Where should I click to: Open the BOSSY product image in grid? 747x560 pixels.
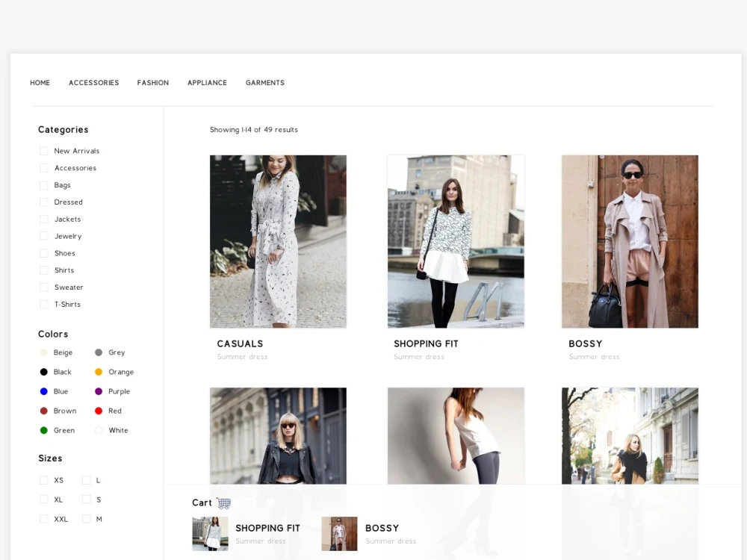(x=630, y=241)
